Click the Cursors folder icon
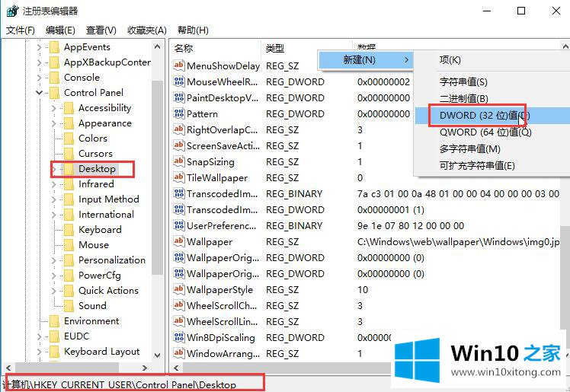Viewport: 570px width, 392px height. tap(69, 154)
